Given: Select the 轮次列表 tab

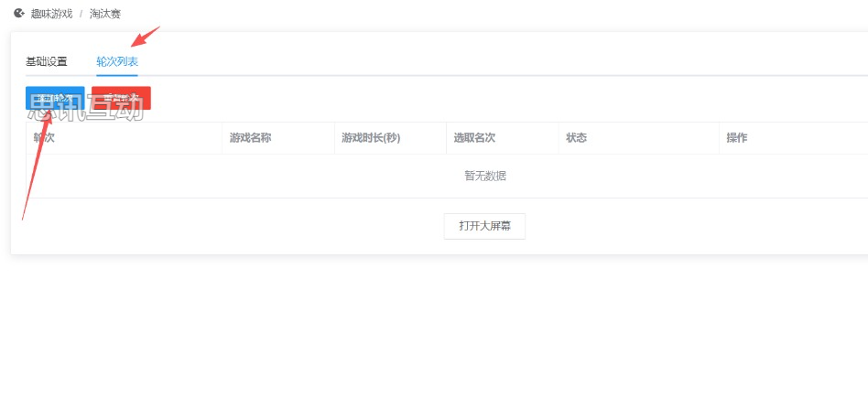Looking at the screenshot, I should tap(117, 61).
